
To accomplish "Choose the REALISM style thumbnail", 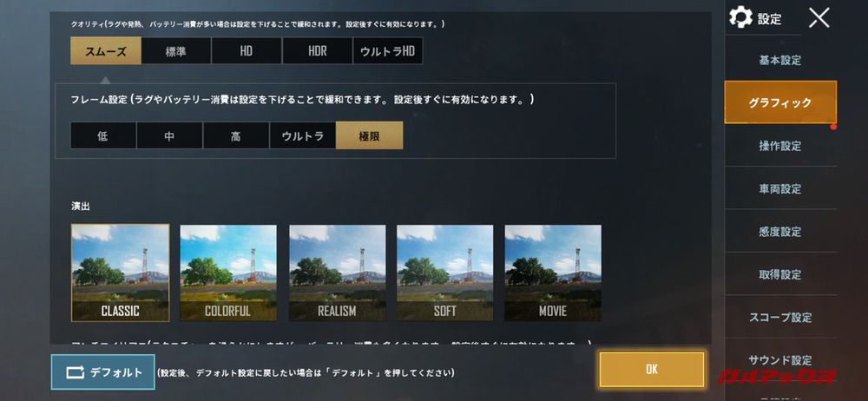I will tap(337, 273).
